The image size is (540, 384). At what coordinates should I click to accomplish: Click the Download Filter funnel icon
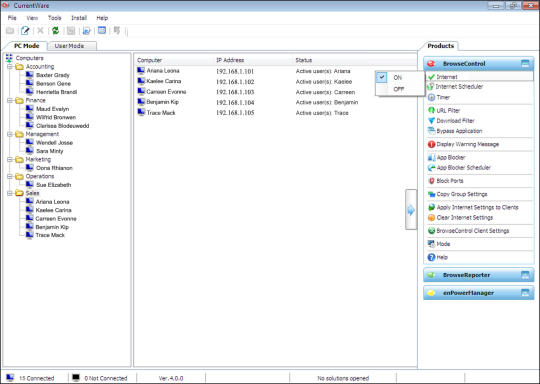[431, 121]
